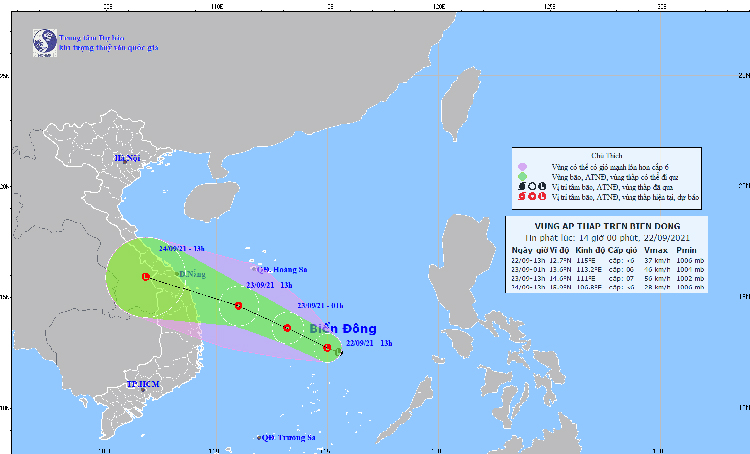Viewport: 750px width, 454px height.
Task: Click the QĐ. Hoàng Sa island dot
Action: [254, 270]
